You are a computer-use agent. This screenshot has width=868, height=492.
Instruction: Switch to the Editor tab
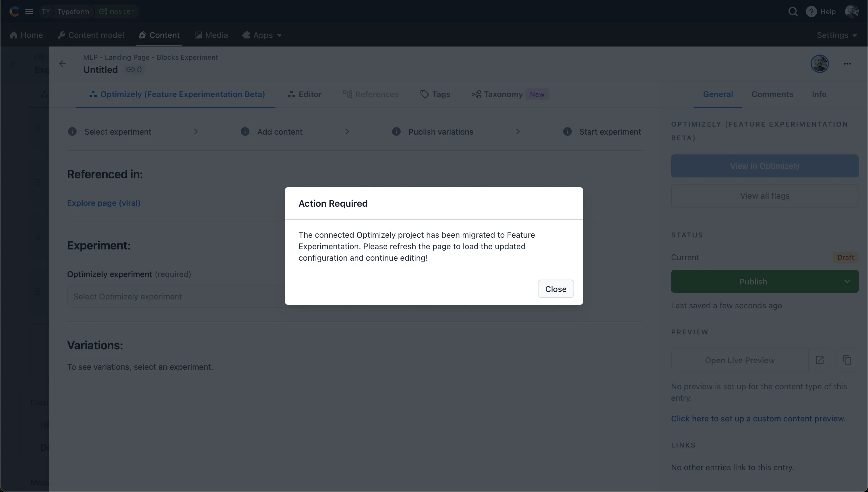pos(305,94)
